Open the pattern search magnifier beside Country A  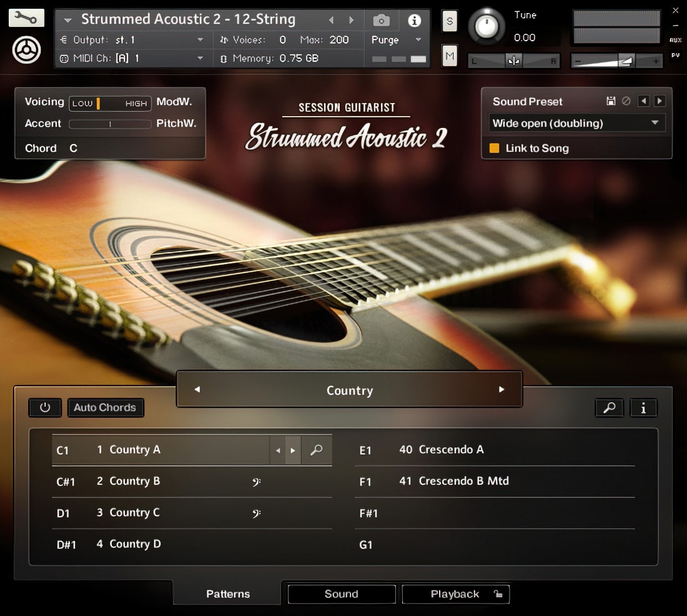316,450
